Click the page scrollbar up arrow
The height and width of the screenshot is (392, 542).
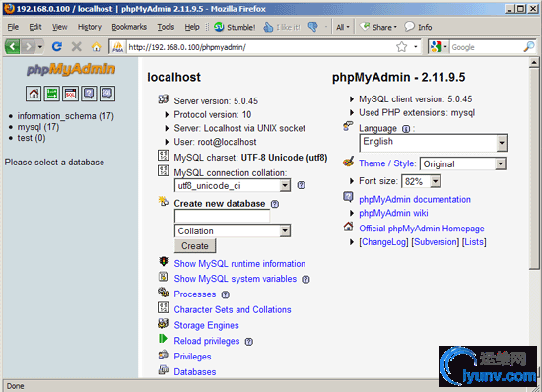(534, 63)
